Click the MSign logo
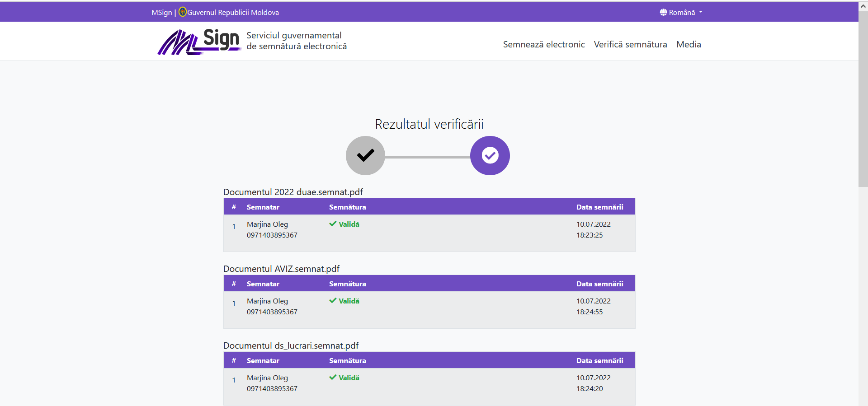868x406 pixels. pos(199,42)
